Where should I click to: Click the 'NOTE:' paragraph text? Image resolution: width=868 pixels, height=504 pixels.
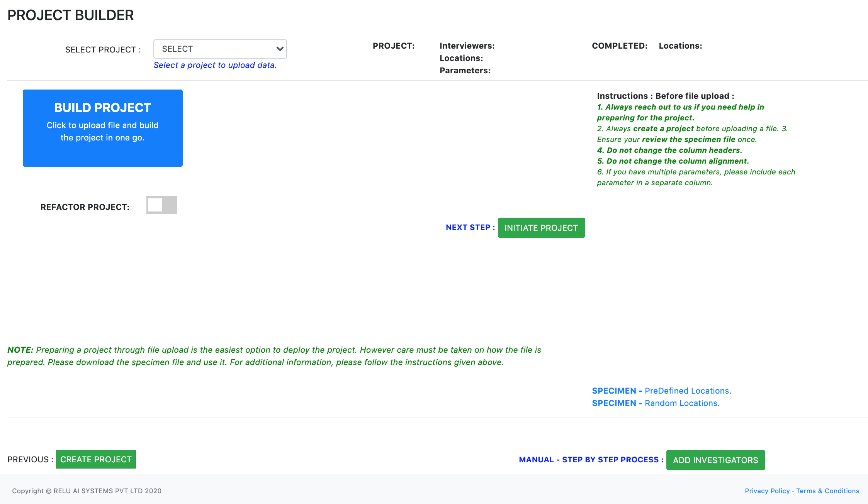pos(274,356)
